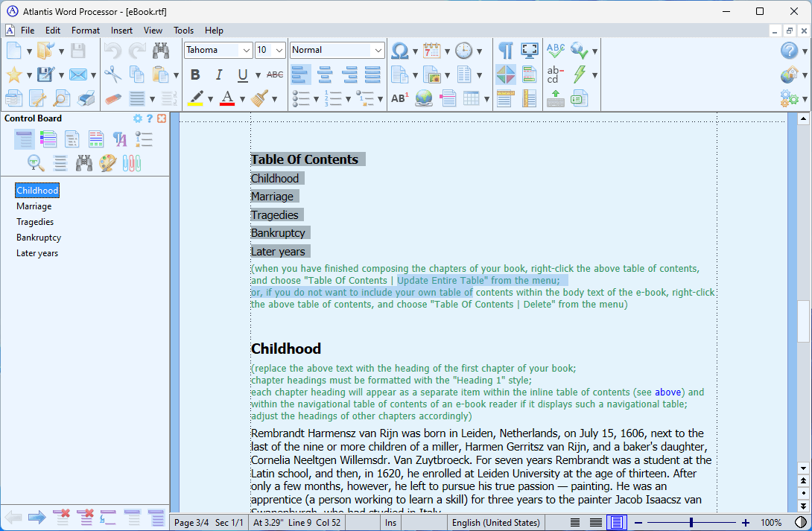This screenshot has height=531, width=812.
Task: Click the Cut scissors icon
Action: pyautogui.click(x=112, y=74)
